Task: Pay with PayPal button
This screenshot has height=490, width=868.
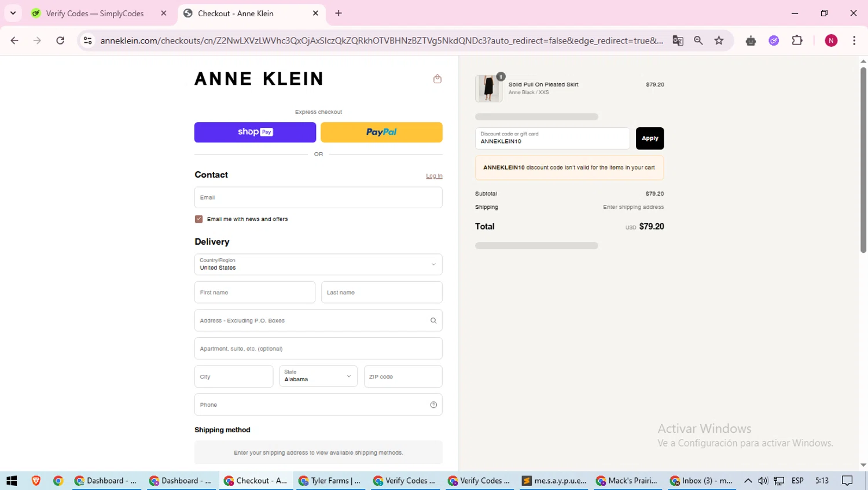Action: point(381,132)
